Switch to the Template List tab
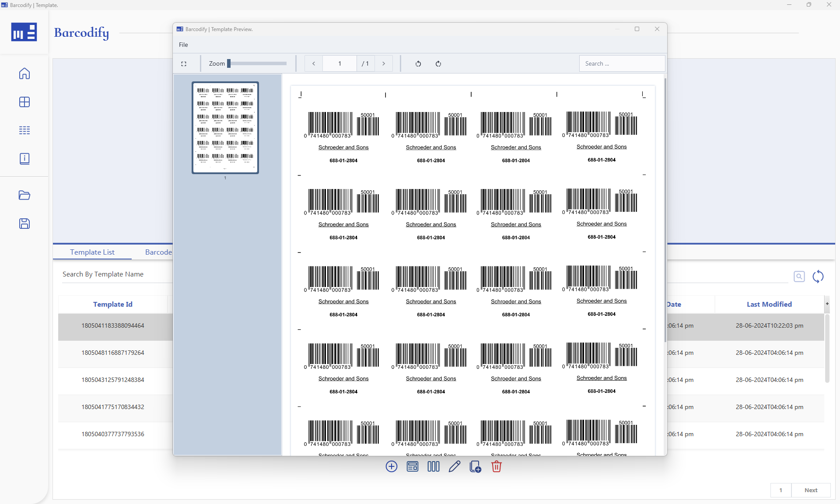This screenshot has width=840, height=504. (92, 252)
